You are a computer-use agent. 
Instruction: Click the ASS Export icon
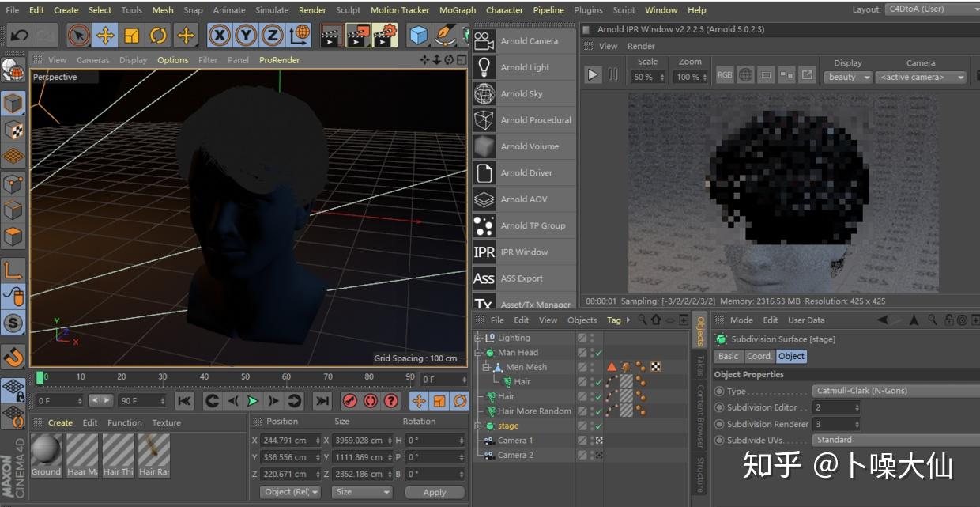pyautogui.click(x=484, y=278)
